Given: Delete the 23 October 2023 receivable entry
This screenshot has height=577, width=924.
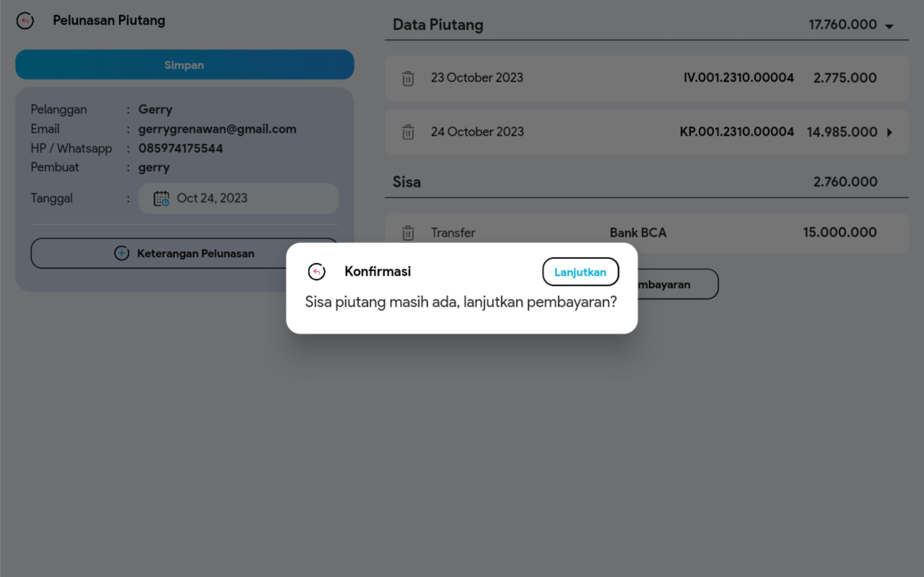Looking at the screenshot, I should coord(407,78).
